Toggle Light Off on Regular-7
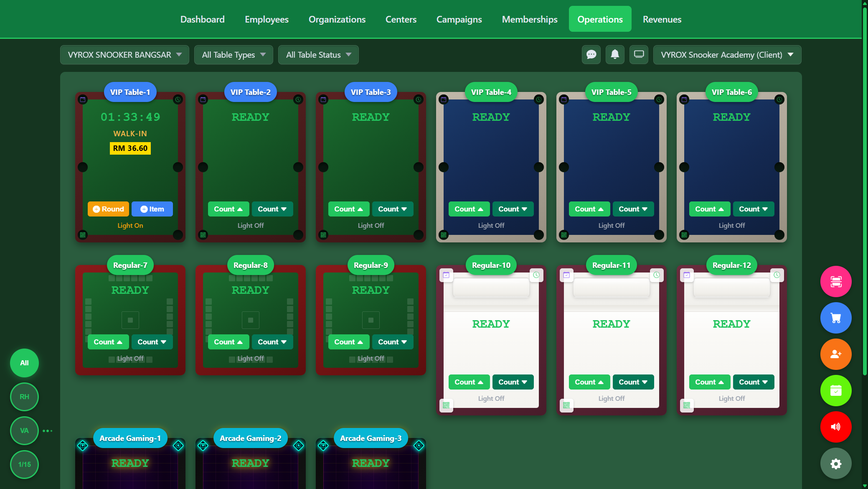 130,359
